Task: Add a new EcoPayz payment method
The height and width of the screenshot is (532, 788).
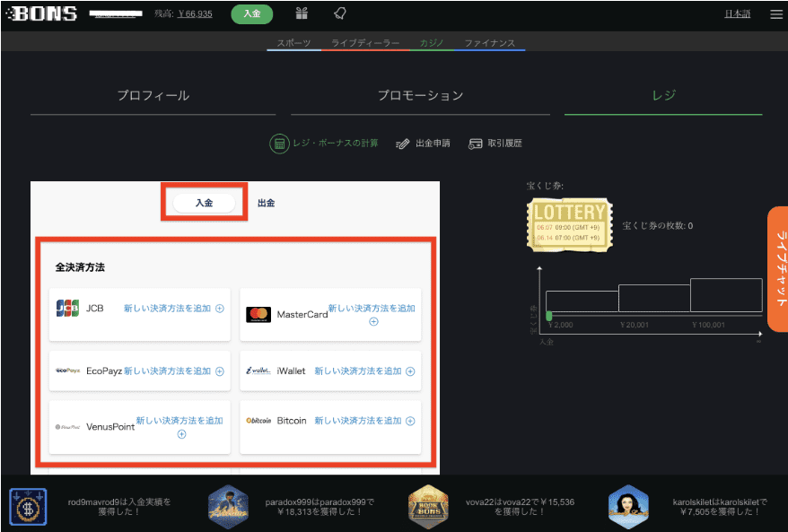Action: pos(167,371)
